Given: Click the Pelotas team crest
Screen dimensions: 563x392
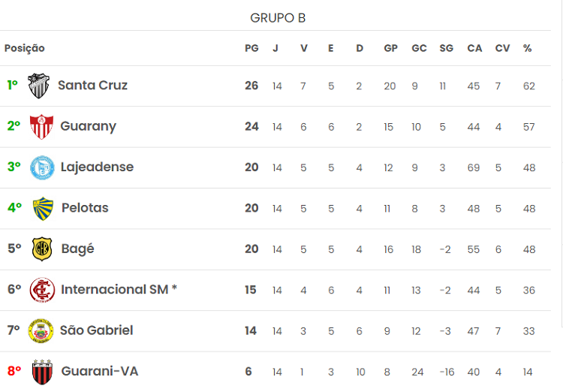Looking at the screenshot, I should [43, 208].
